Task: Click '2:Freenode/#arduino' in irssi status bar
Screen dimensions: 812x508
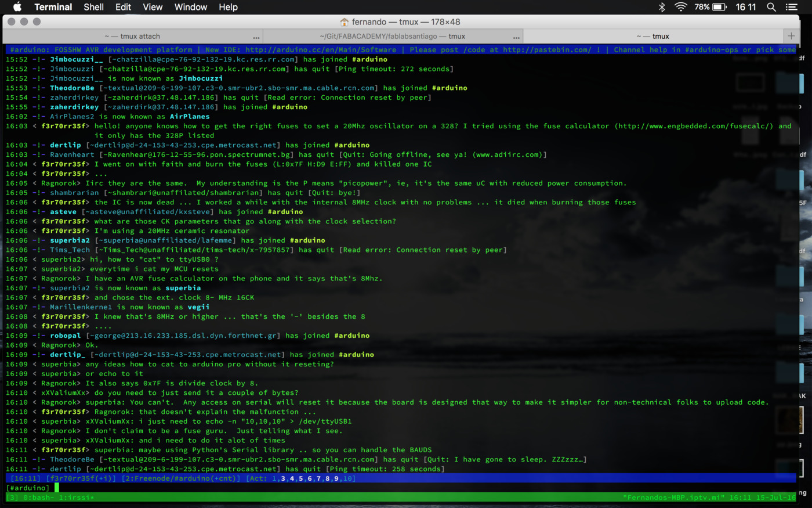Action: 182,478
